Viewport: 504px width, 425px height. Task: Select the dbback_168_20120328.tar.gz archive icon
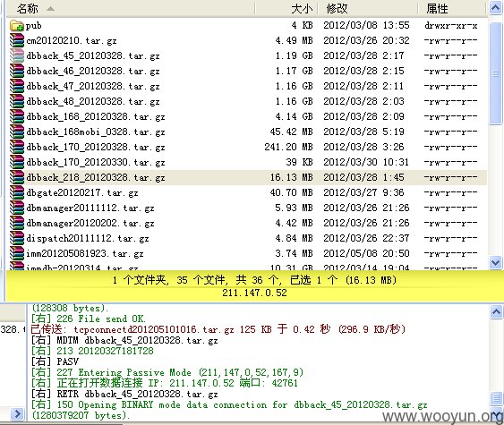[x=17, y=116]
